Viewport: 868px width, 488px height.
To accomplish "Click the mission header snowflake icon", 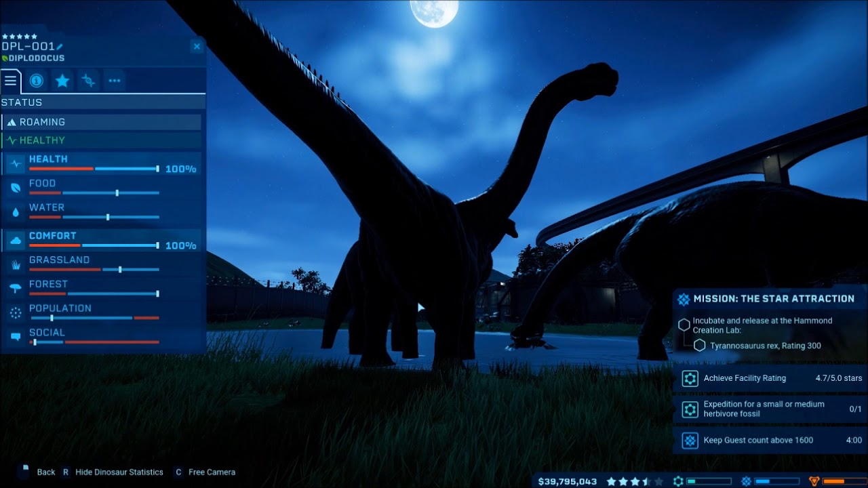I will [x=684, y=299].
